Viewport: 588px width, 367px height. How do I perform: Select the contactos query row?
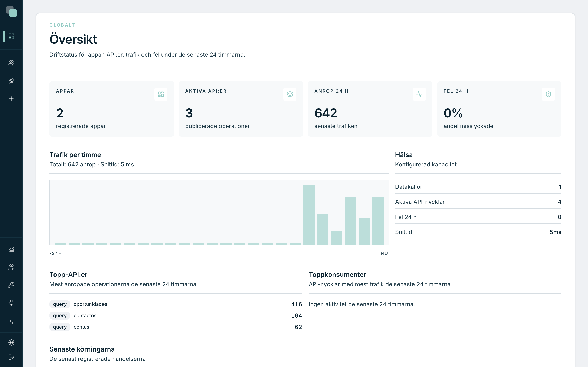click(176, 316)
